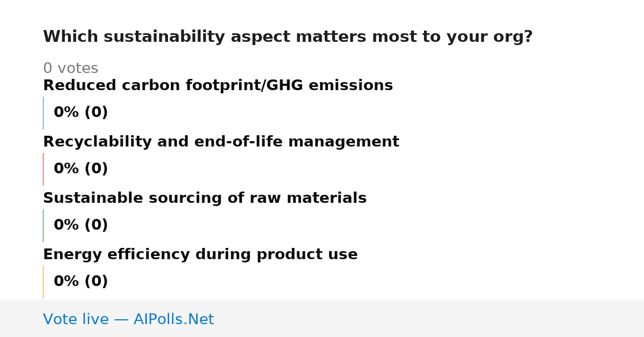
Task: Click the 0% (0) result under carbon footprint
Action: (x=81, y=113)
